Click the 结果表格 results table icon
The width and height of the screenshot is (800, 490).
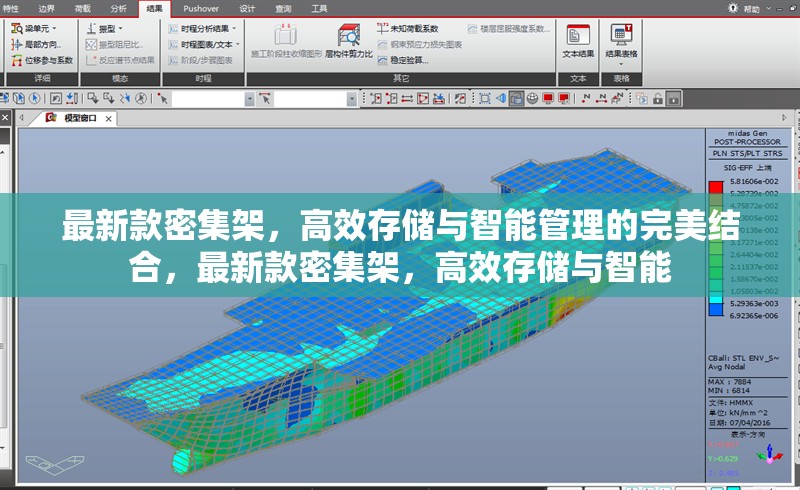coord(622,40)
